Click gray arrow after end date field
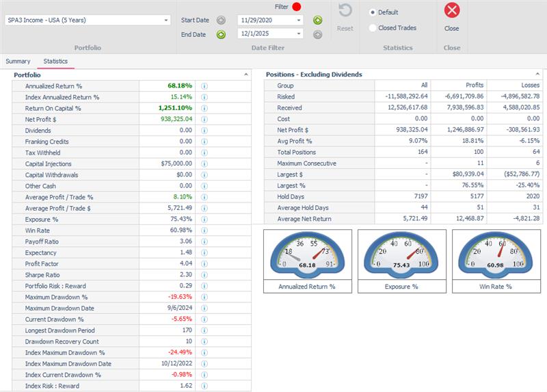This screenshot has width=547, height=392. (317, 35)
